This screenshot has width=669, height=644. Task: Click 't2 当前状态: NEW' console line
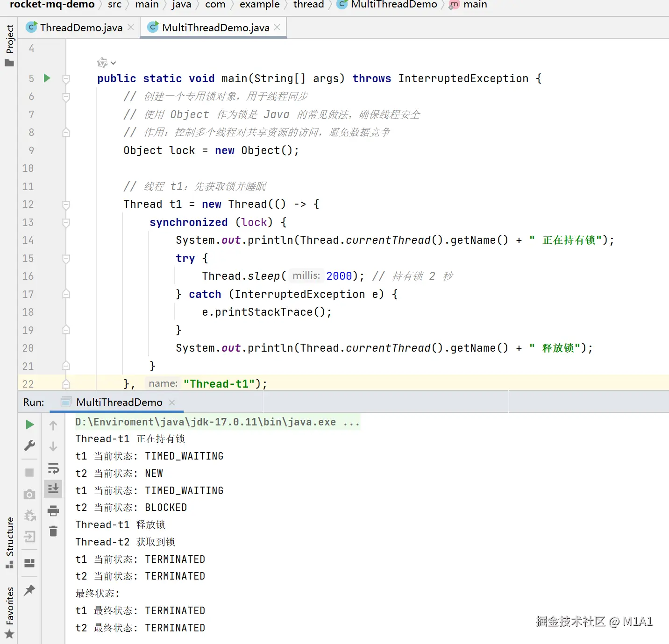[119, 474]
